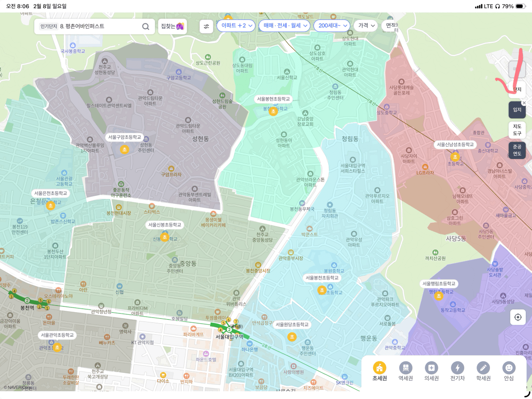Open the 가격 price filter dropdown
The width and height of the screenshot is (532, 399).
pyautogui.click(x=365, y=26)
